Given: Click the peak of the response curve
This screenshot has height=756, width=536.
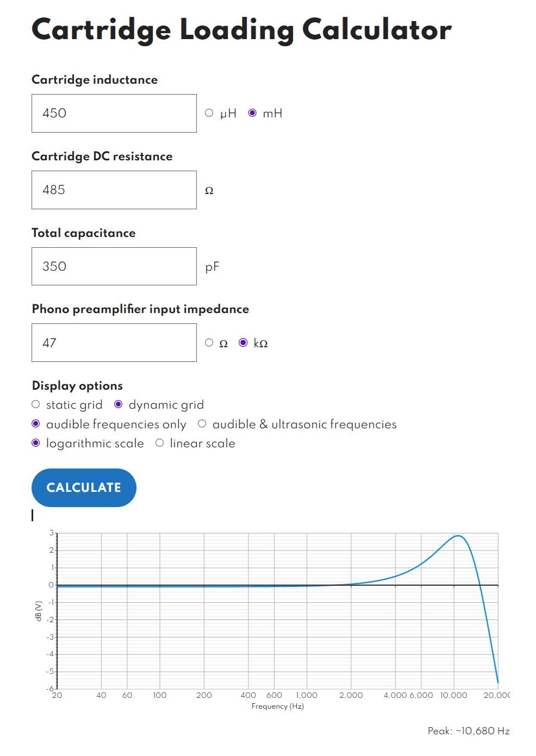Looking at the screenshot, I should pyautogui.click(x=458, y=536).
